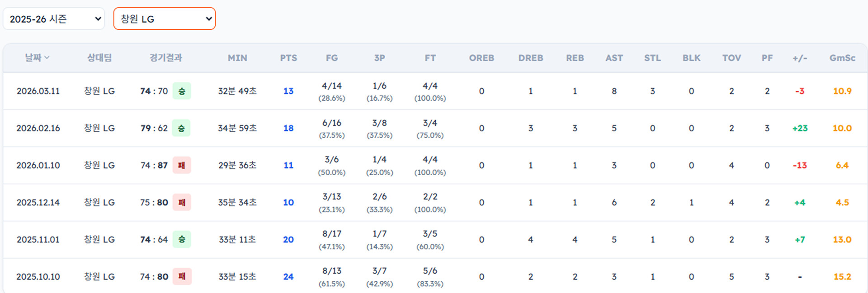Image resolution: width=868 pixels, height=293 pixels.
Task: Click the +/- column header
Action: (x=799, y=58)
